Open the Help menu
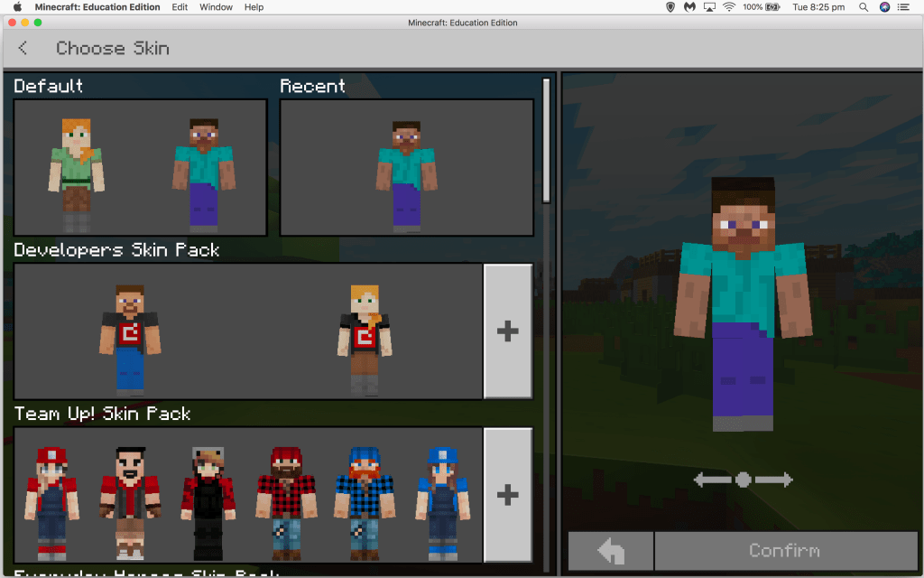 (x=254, y=7)
